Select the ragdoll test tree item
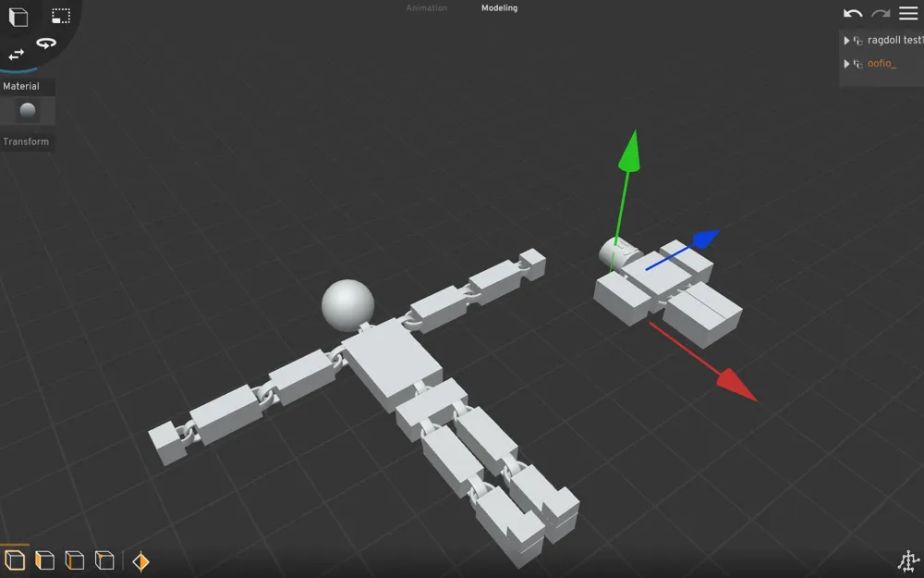This screenshot has height=578, width=924. 895,40
